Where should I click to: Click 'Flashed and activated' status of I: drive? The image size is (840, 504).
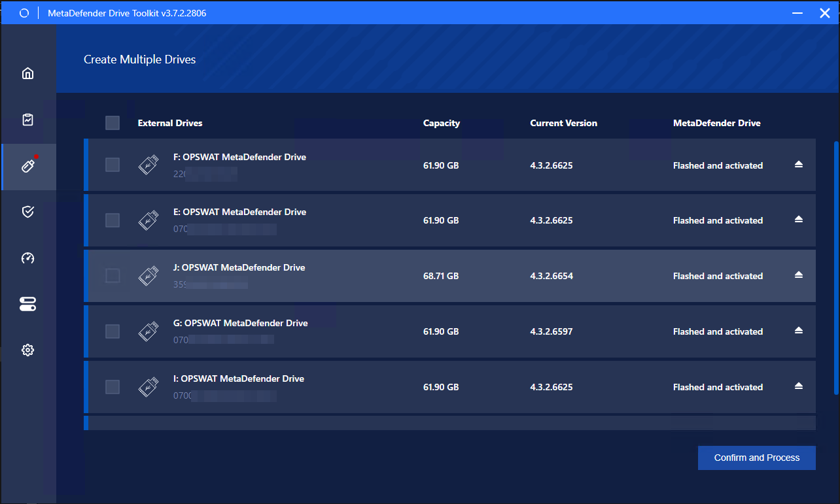pos(718,387)
